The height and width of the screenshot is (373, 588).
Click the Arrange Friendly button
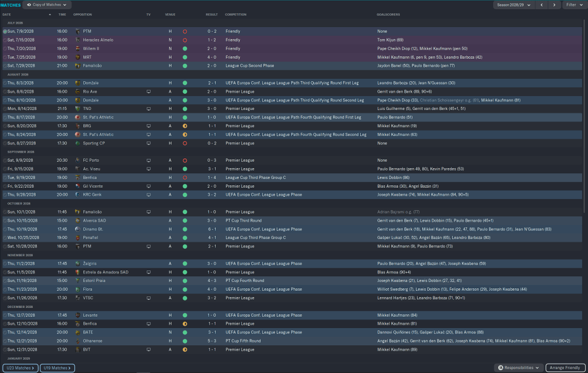pyautogui.click(x=565, y=368)
